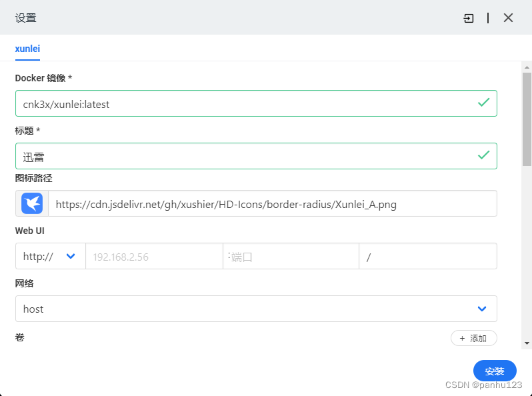Click the green checkmark in title field
Viewport: 532px width, 396px height.
(483, 155)
